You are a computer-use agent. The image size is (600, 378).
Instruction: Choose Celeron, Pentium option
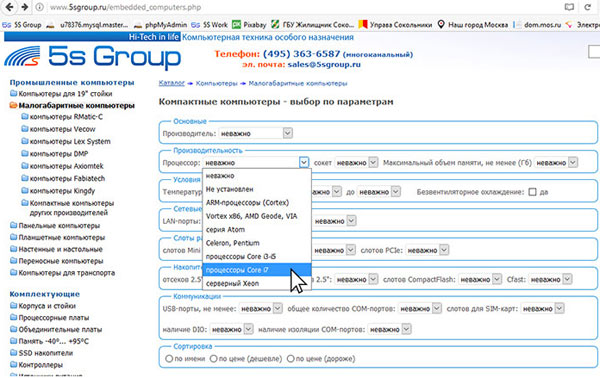(x=257, y=243)
